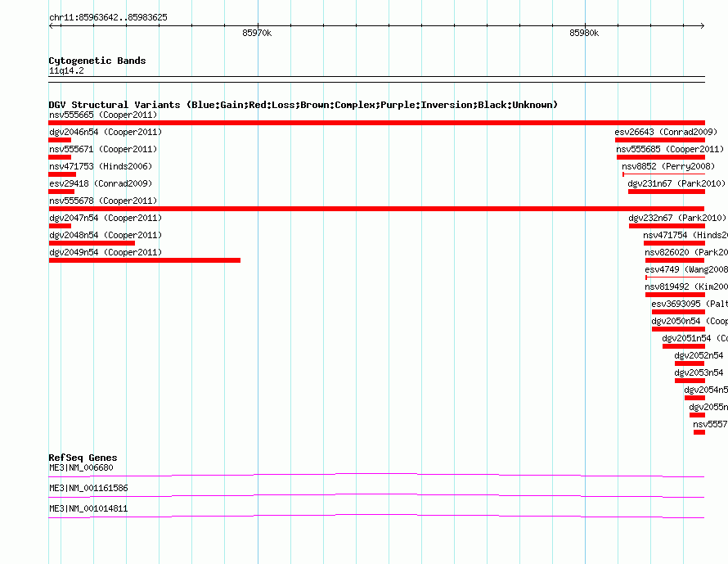The height and width of the screenshot is (564, 728).
Task: Open the esv26643 (Conrad2009) variant
Action: coord(666,132)
